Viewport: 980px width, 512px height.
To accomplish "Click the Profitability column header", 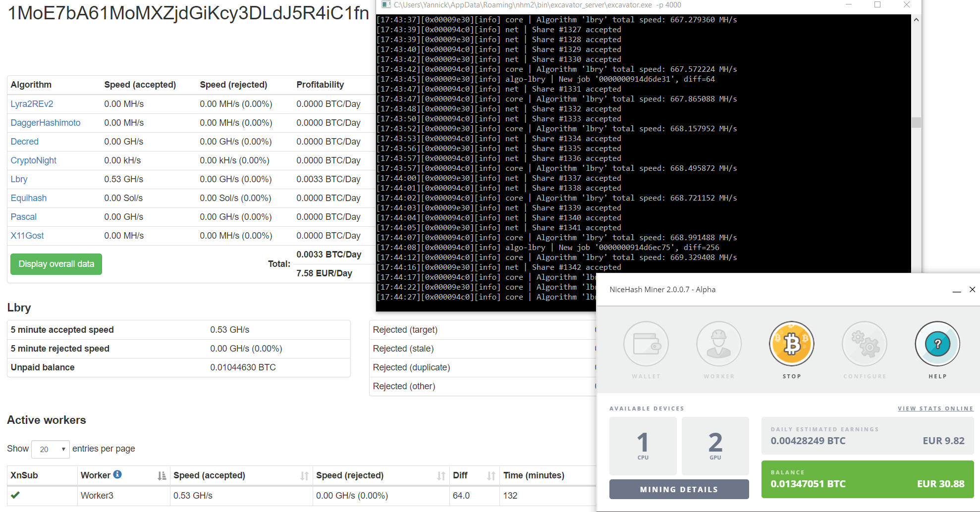I will tap(320, 85).
